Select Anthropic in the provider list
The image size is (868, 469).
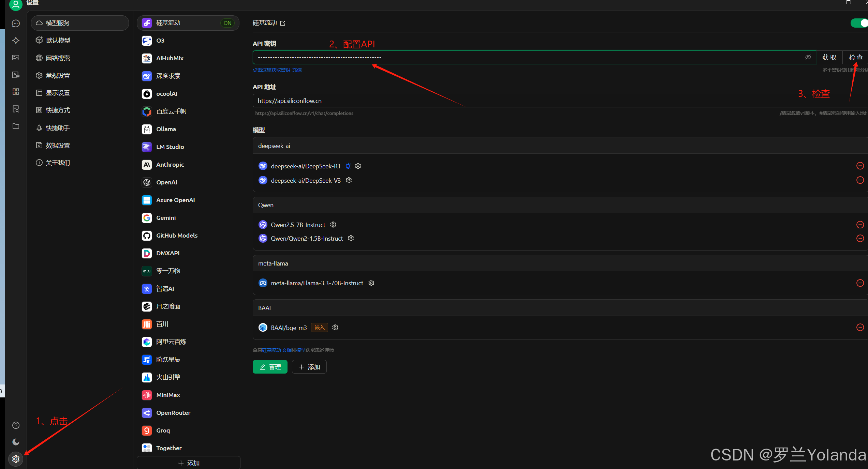(170, 165)
